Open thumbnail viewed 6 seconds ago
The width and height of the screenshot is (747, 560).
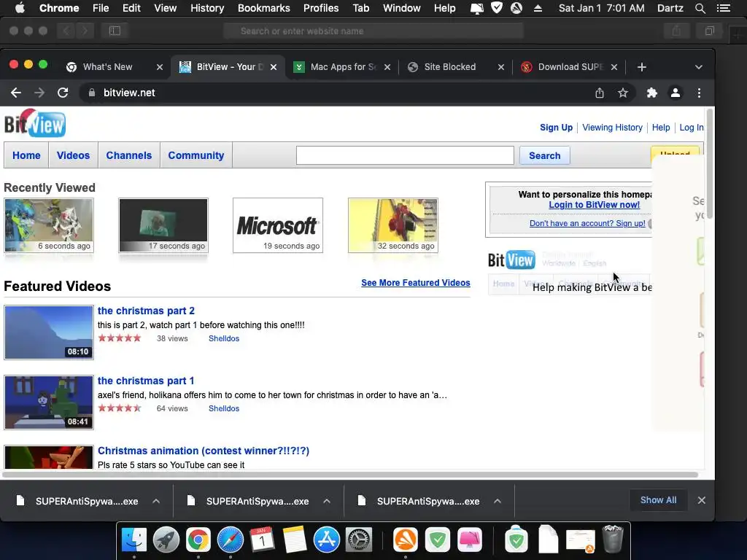(49, 225)
